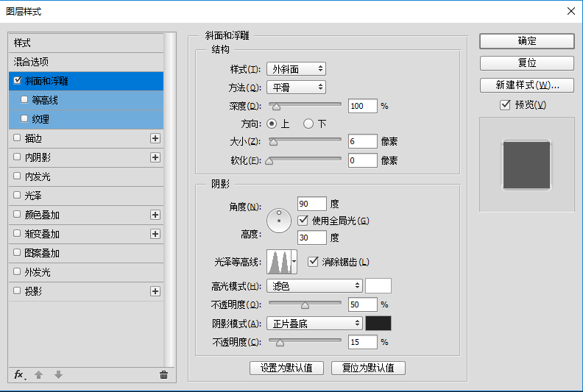Enable the 内阴影 effect checkbox
Viewport: 583px width, 392px height.
[17, 157]
